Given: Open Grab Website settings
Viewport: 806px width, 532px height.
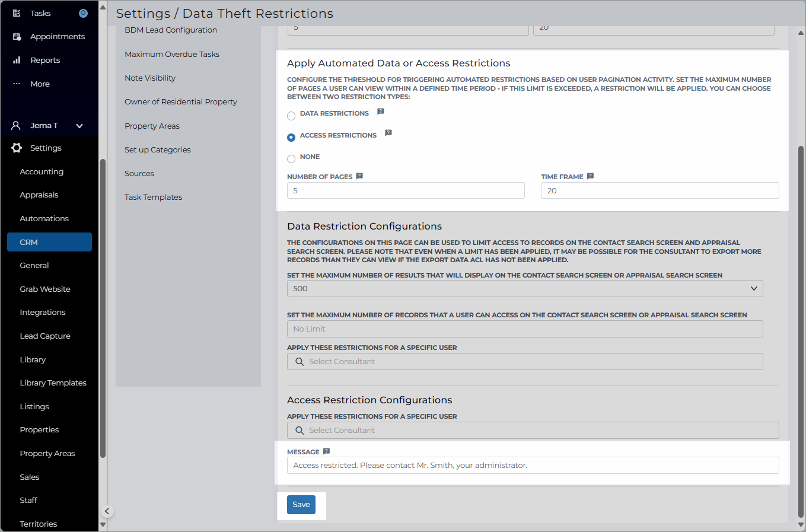Looking at the screenshot, I should point(45,289).
